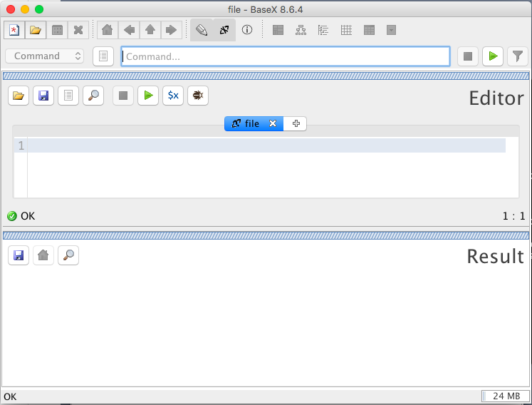Open command history next to the input bar
532x405 pixels.
[x=103, y=56]
